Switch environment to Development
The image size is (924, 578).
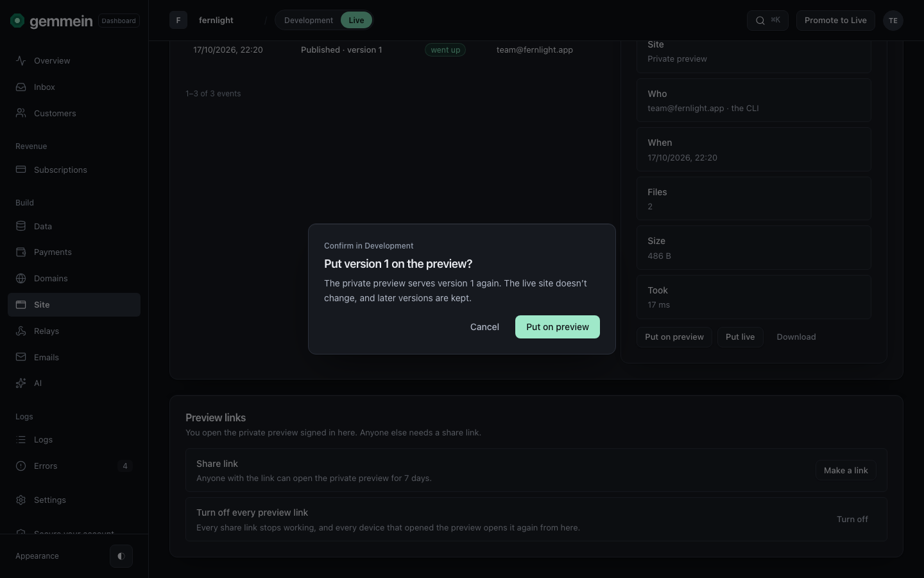click(309, 21)
